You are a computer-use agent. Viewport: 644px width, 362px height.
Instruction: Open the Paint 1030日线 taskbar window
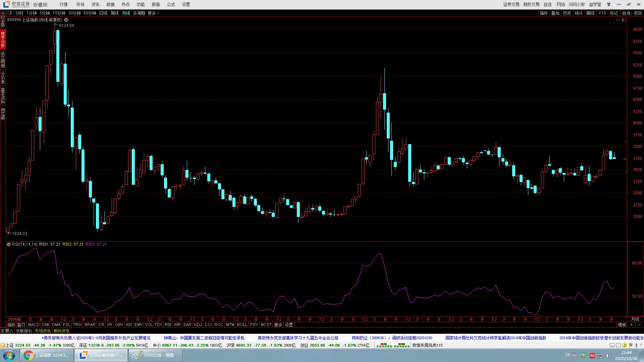tap(155, 355)
